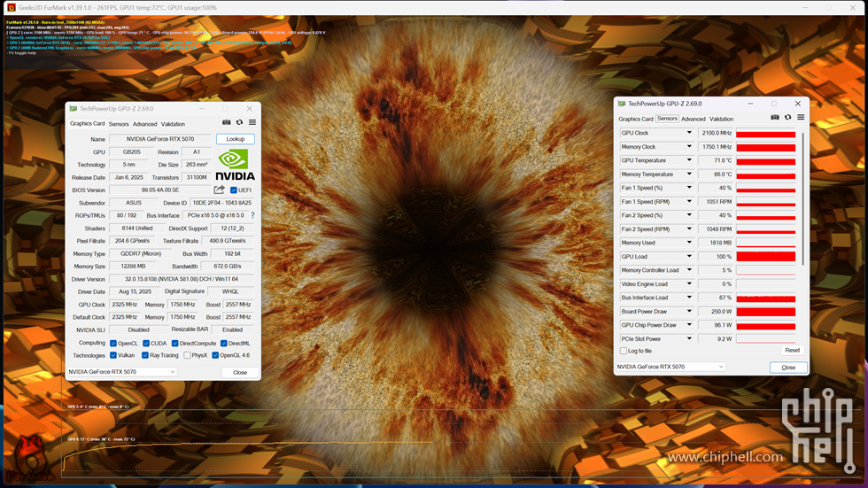Viewport: 868px width, 488px height.
Task: Click the Lookup button
Action: (x=235, y=139)
